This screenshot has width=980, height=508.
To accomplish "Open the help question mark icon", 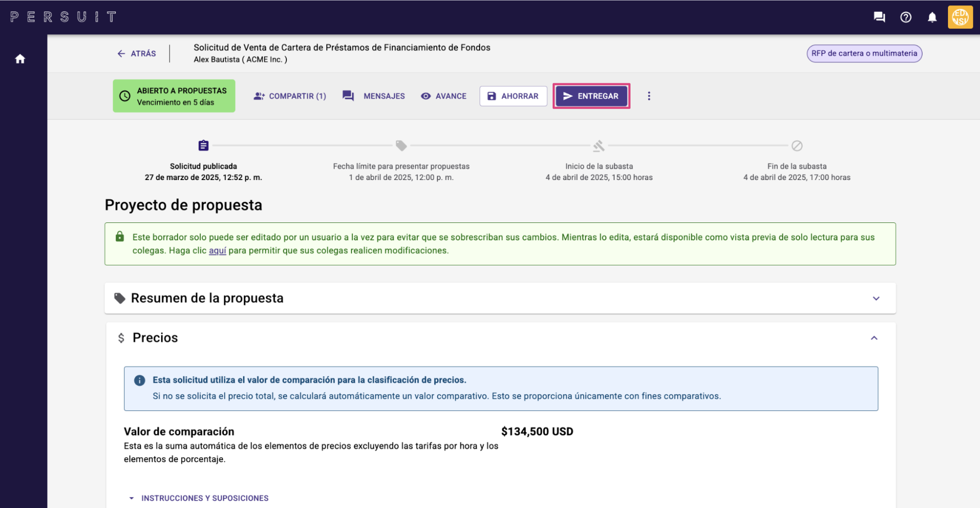I will tap(906, 17).
